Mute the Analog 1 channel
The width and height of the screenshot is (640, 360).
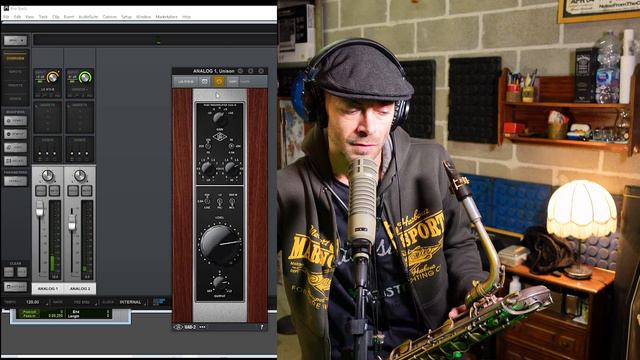54,191
